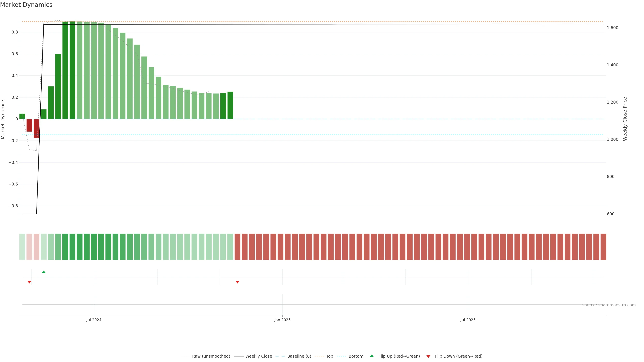
Task: Click the green Flip Up triangle marker
Action: click(44, 272)
